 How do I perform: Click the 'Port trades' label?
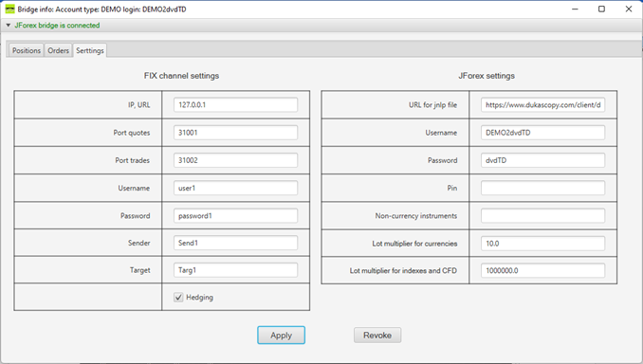tap(132, 160)
